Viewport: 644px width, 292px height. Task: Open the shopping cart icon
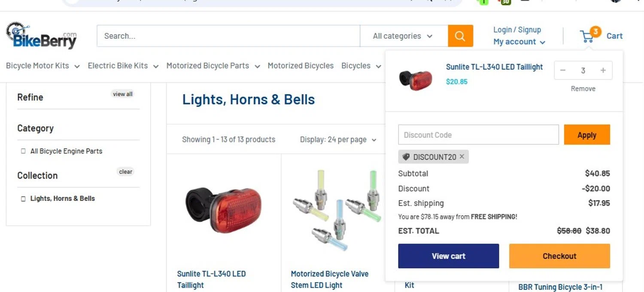[587, 36]
